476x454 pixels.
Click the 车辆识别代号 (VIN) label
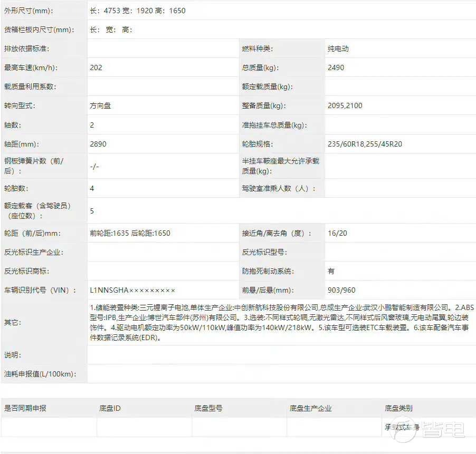[40, 290]
